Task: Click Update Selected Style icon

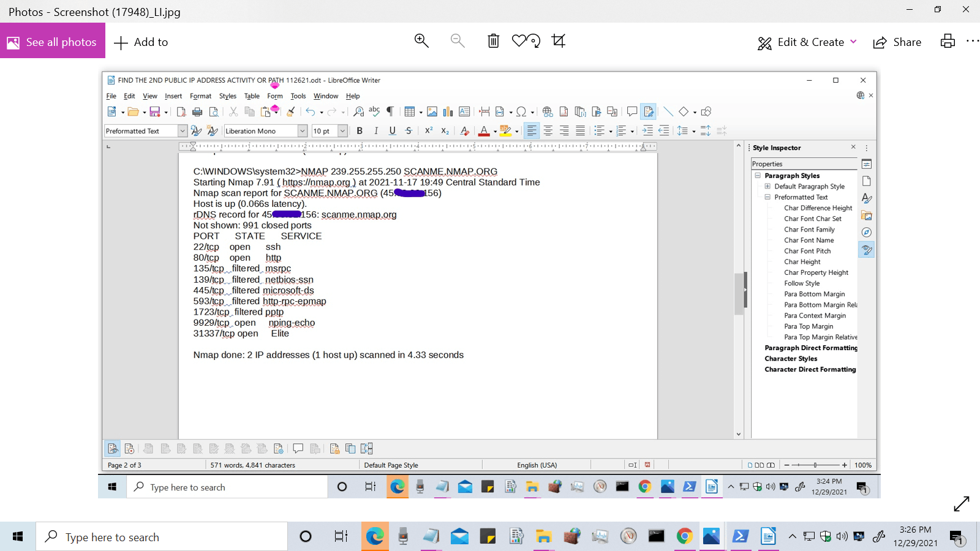Action: (196, 130)
